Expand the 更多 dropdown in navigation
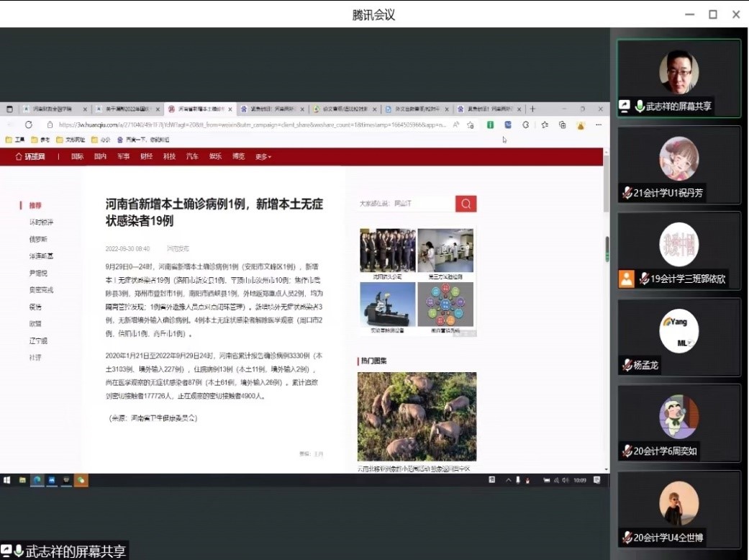Screen dimensions: 749x560 pos(263,157)
